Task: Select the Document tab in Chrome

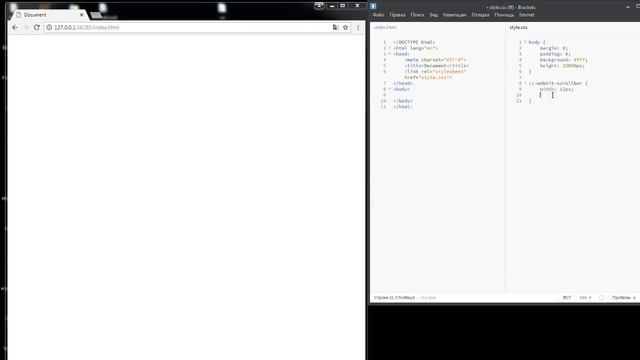Action: coord(48,15)
